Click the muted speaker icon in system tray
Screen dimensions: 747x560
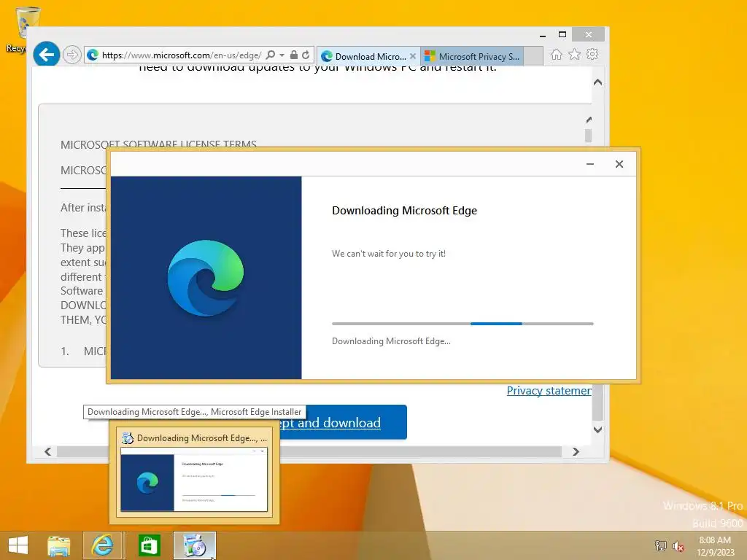click(x=678, y=546)
